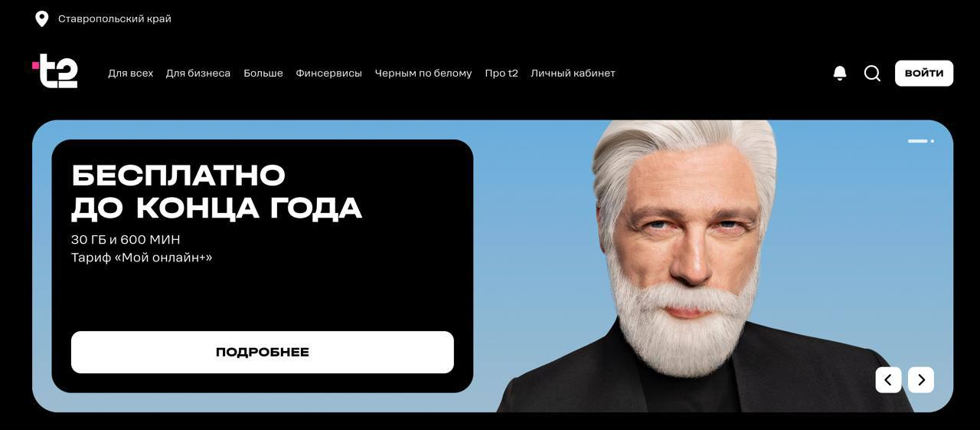Open the Для всех menu
The width and height of the screenshot is (980, 430).
click(x=130, y=74)
